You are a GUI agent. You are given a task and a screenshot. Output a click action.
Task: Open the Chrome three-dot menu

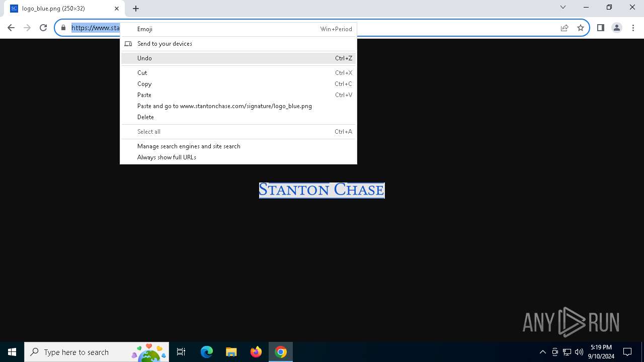pyautogui.click(x=633, y=28)
